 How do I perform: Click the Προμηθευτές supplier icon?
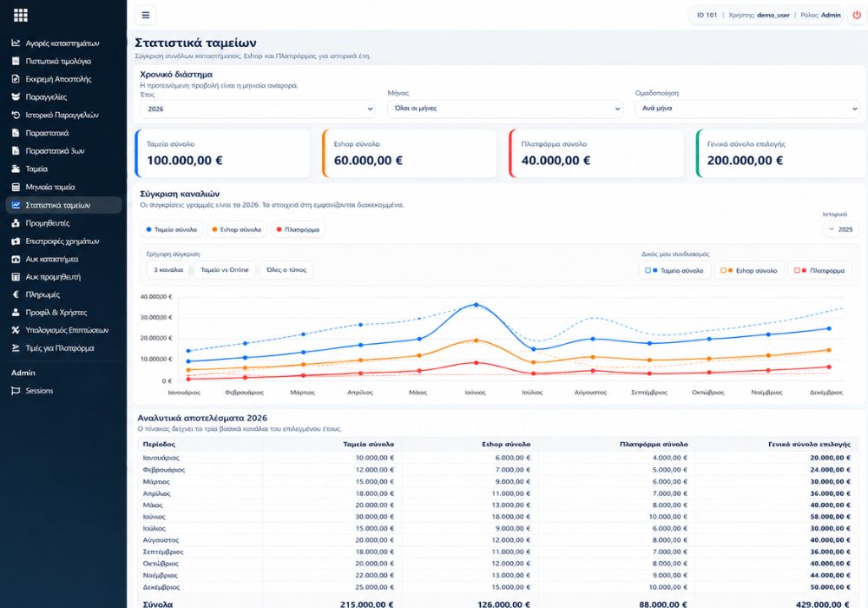coord(16,223)
